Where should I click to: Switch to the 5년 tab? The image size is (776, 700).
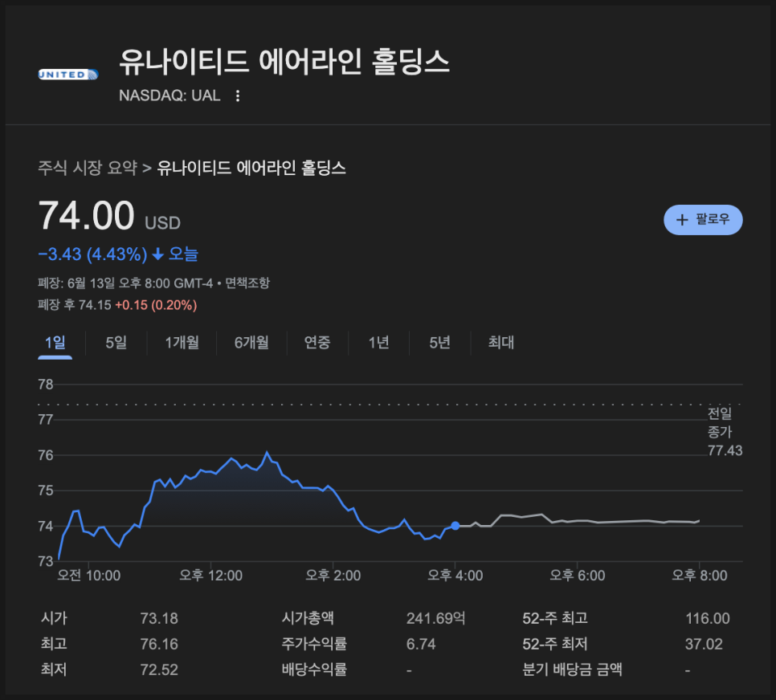(439, 342)
